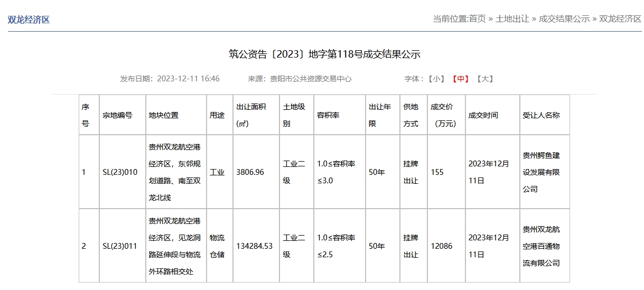Click the source text 贵阳市公共资源交易中心
Viewport: 644px width, 290px height.
311,79
